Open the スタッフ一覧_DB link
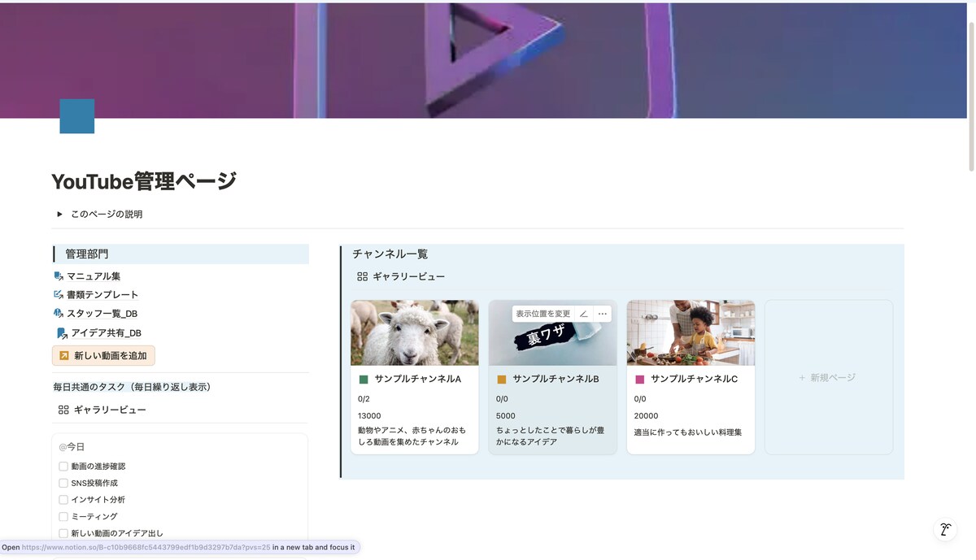The width and height of the screenshot is (976, 560). click(102, 314)
